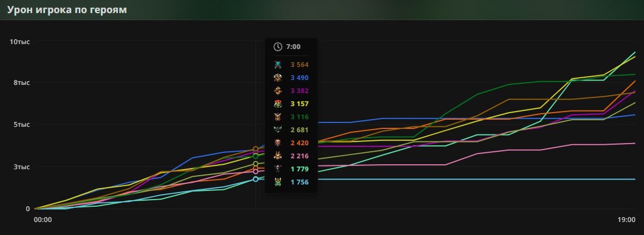This screenshot has width=644, height=235.
Task: Click skull hero icon beside 2 420
Action: [278, 143]
